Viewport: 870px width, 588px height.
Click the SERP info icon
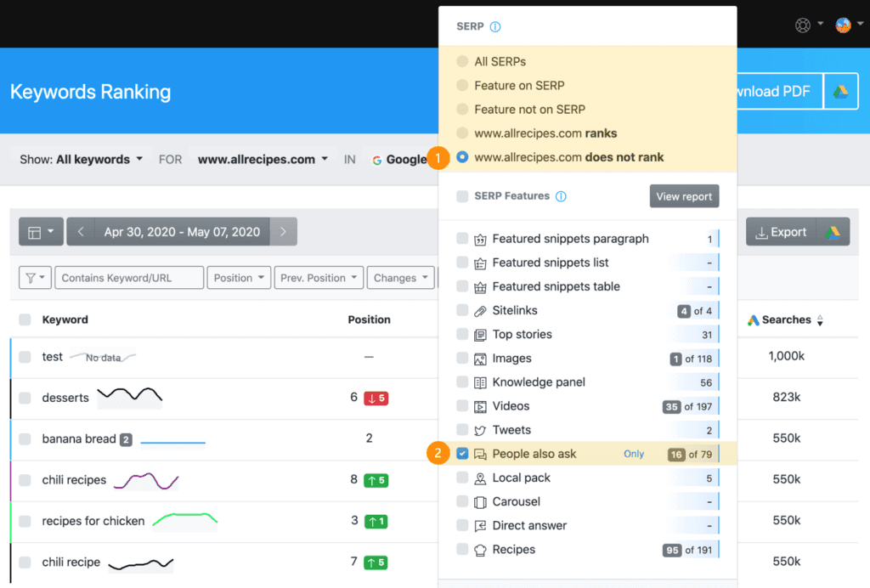click(x=495, y=26)
